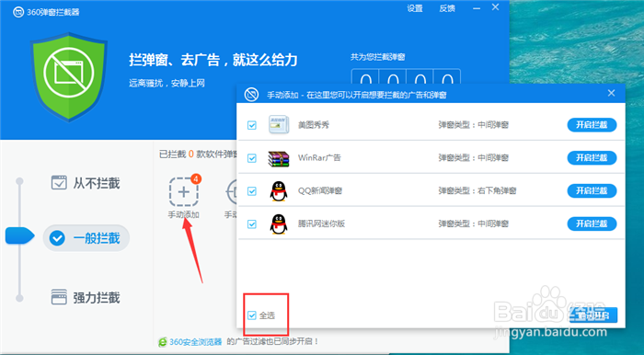This screenshot has height=355, width=644.
Task: Open 反馈 in main window title bar
Action: click(x=447, y=8)
